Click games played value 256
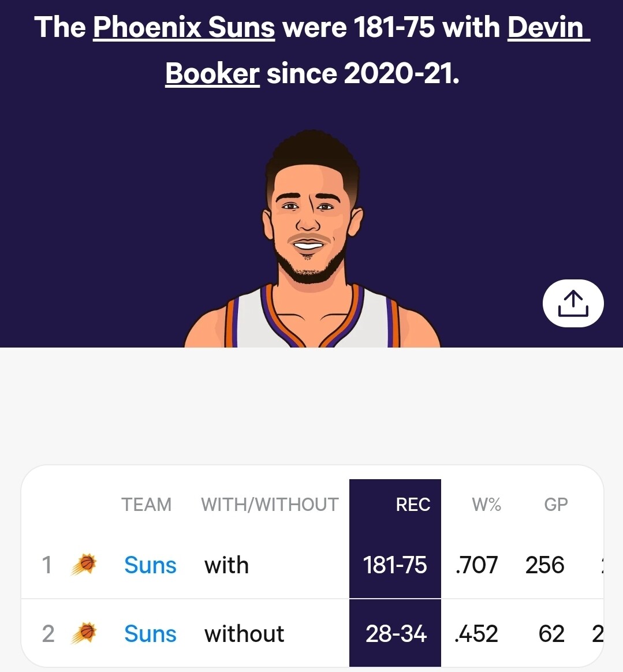Screen dimensions: 623x672 point(545,565)
